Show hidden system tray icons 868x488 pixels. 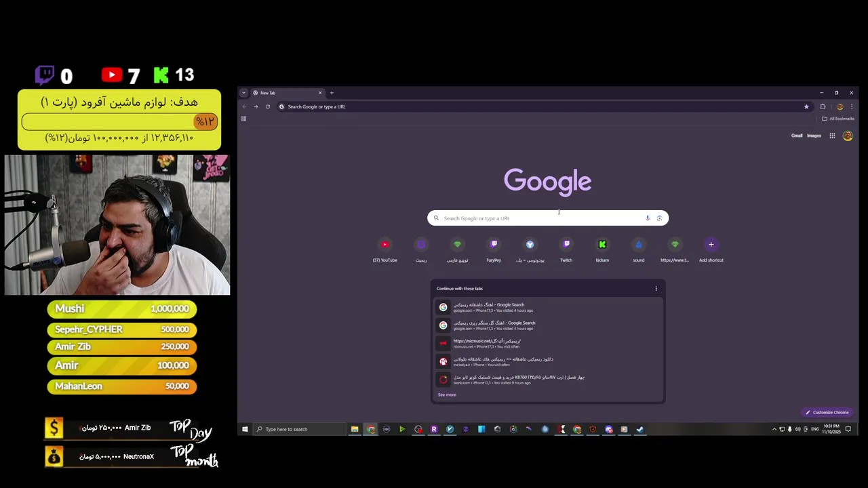(774, 429)
